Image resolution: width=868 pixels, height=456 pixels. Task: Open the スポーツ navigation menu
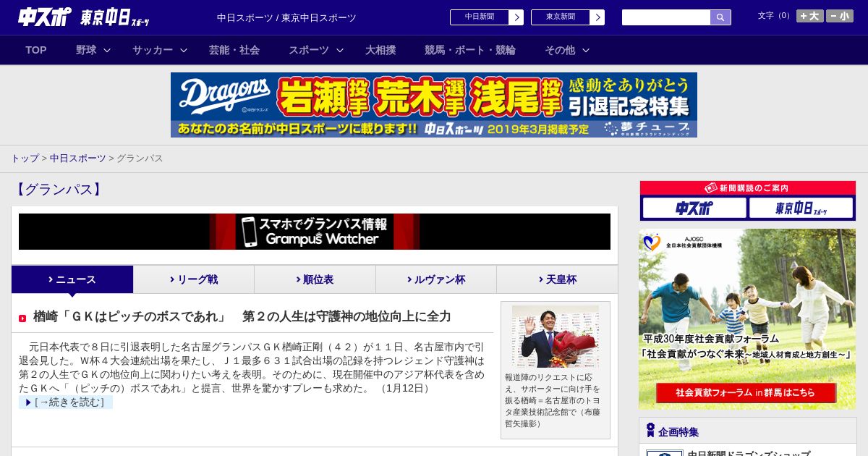(x=309, y=50)
